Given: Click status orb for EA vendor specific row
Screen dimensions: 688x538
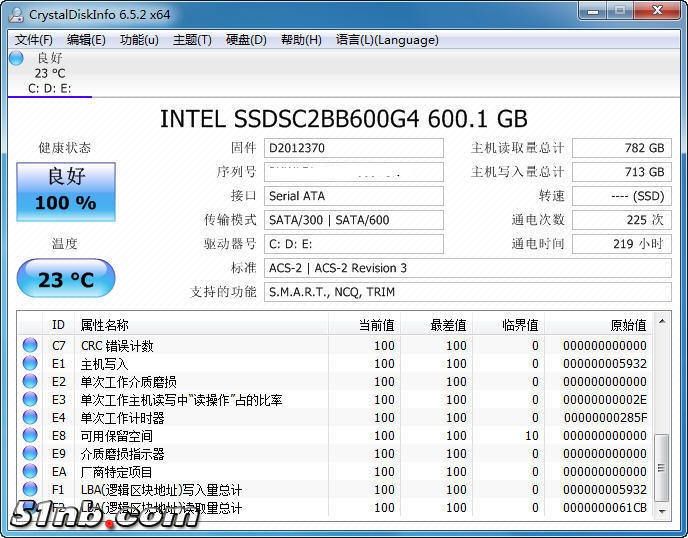Looking at the screenshot, I should coord(30,472).
